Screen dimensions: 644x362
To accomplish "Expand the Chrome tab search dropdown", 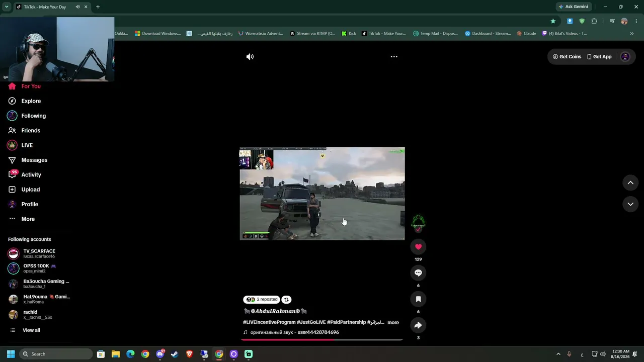I will click(x=7, y=7).
